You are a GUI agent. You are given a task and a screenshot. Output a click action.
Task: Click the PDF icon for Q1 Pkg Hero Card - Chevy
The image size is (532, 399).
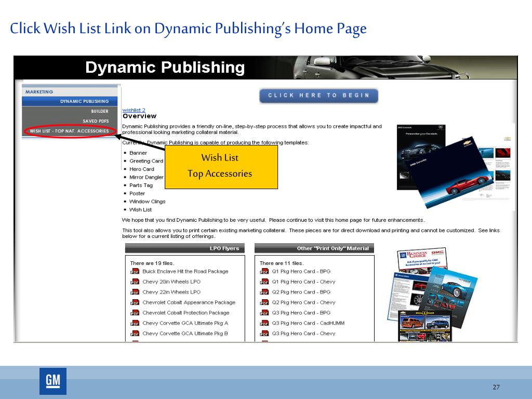click(264, 282)
